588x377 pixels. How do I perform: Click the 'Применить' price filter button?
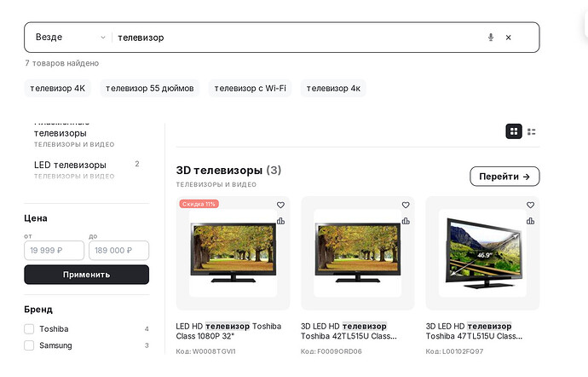click(87, 275)
